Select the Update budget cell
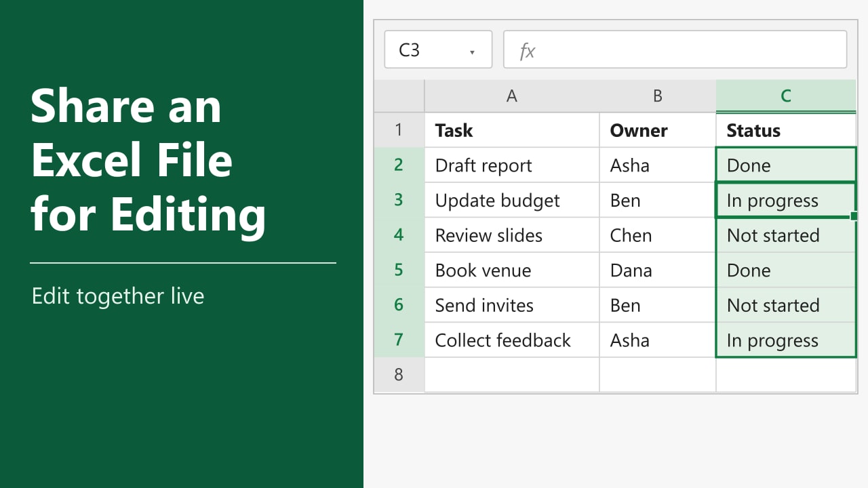This screenshot has width=868, height=488. point(512,200)
